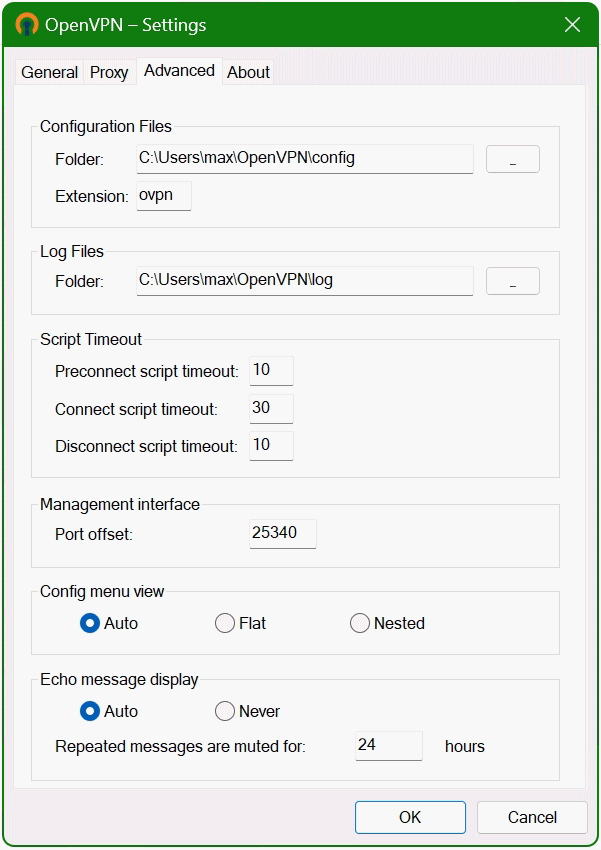
Task: Select the Flat config menu view
Action: 224,622
